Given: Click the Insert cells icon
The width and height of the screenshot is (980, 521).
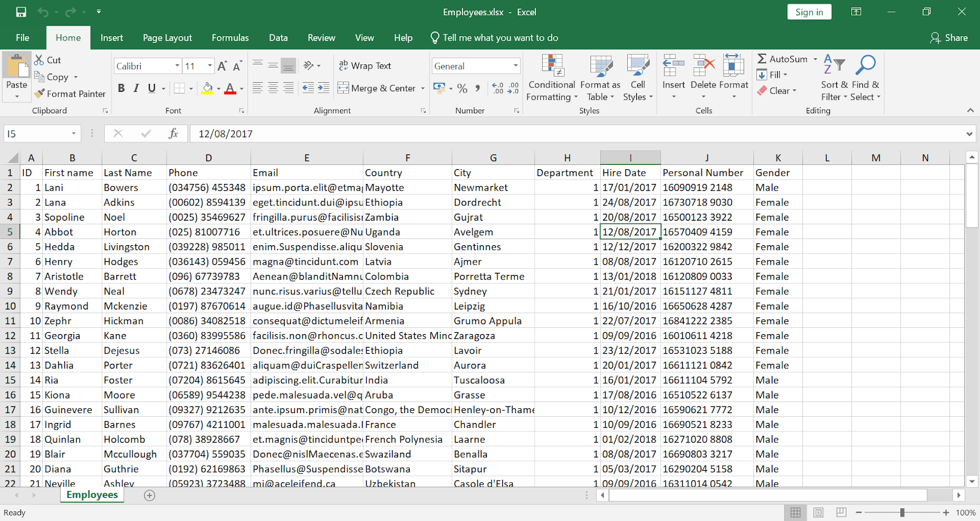Looking at the screenshot, I should click(x=674, y=65).
